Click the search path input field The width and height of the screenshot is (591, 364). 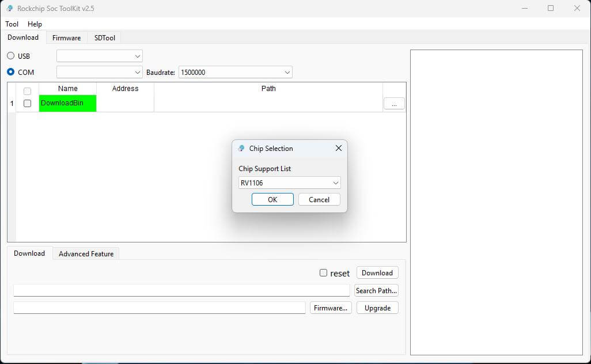tap(181, 290)
